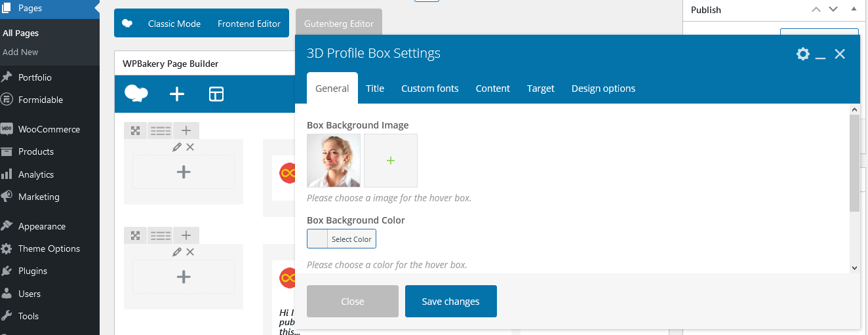Open the settings gear in the 3D Profile Box panel

coord(803,54)
